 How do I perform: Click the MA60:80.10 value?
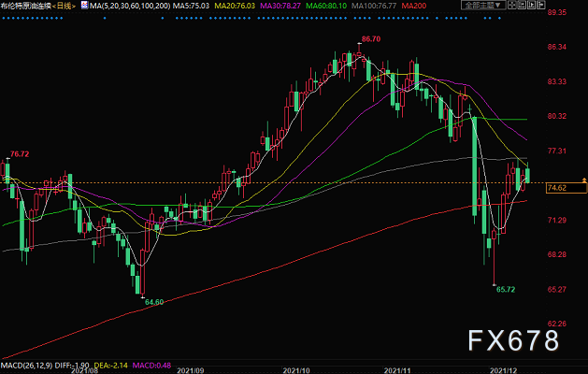pos(326,6)
